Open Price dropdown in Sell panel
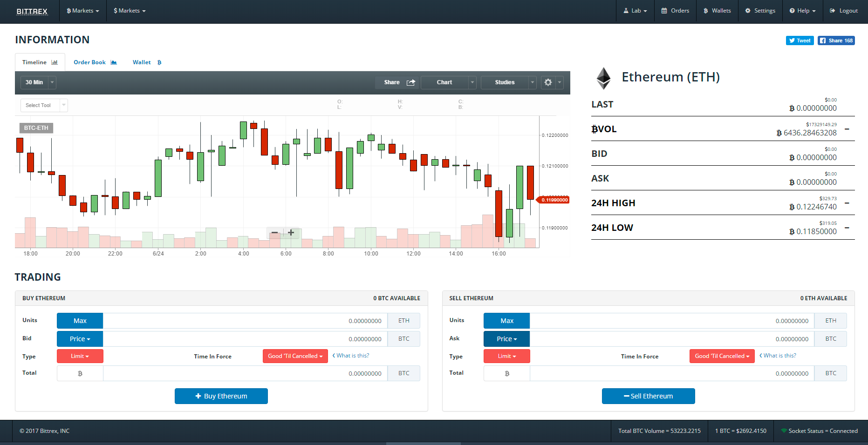868x445 pixels. coord(507,339)
